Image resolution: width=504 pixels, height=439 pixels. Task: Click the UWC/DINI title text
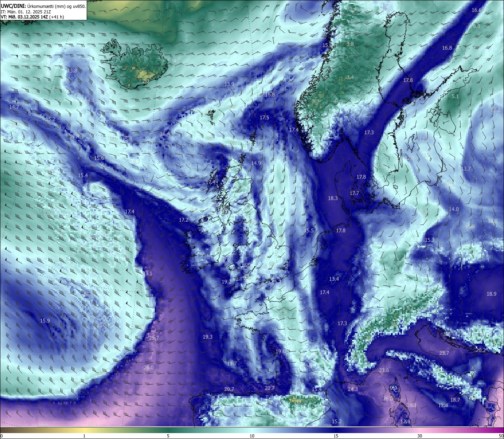(13, 6)
